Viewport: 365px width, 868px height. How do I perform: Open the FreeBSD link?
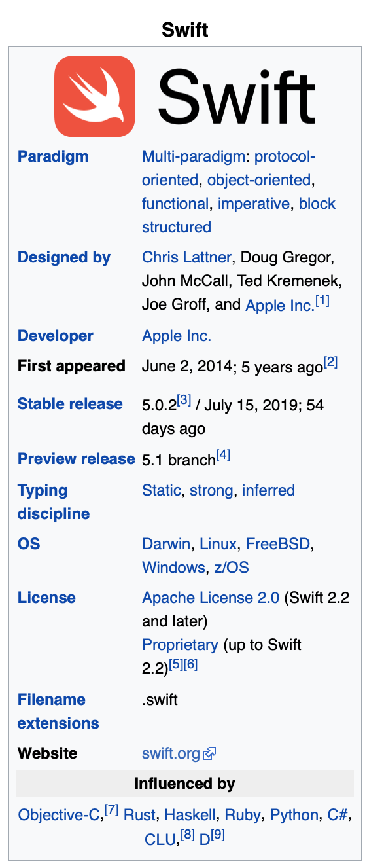tap(279, 544)
